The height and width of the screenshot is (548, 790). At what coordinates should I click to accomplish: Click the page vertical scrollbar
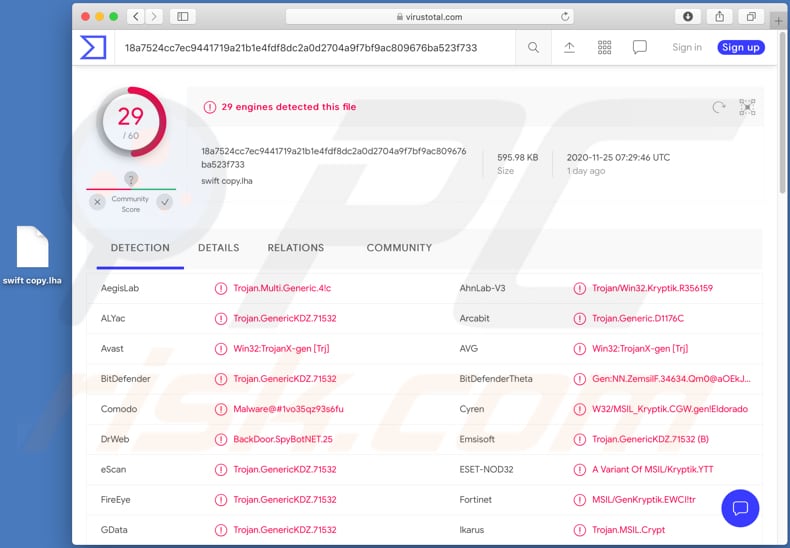782,113
